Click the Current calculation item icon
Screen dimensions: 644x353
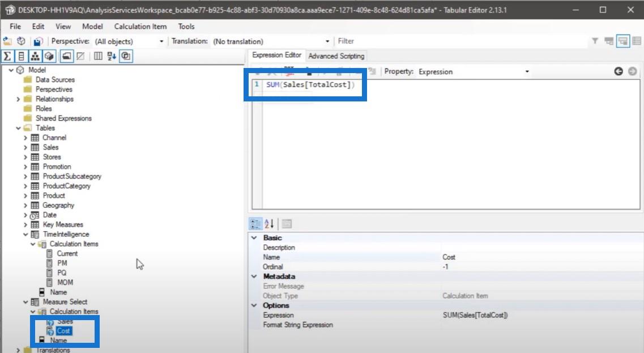(49, 253)
